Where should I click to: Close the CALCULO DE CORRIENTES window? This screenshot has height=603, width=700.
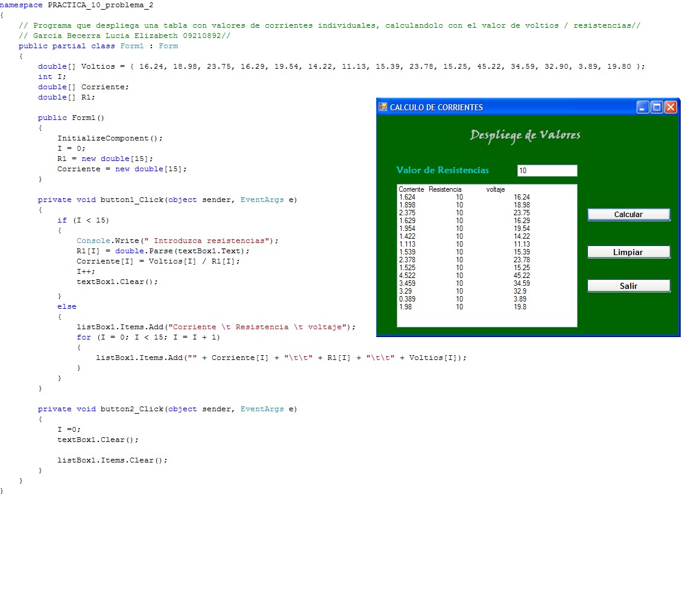(670, 107)
